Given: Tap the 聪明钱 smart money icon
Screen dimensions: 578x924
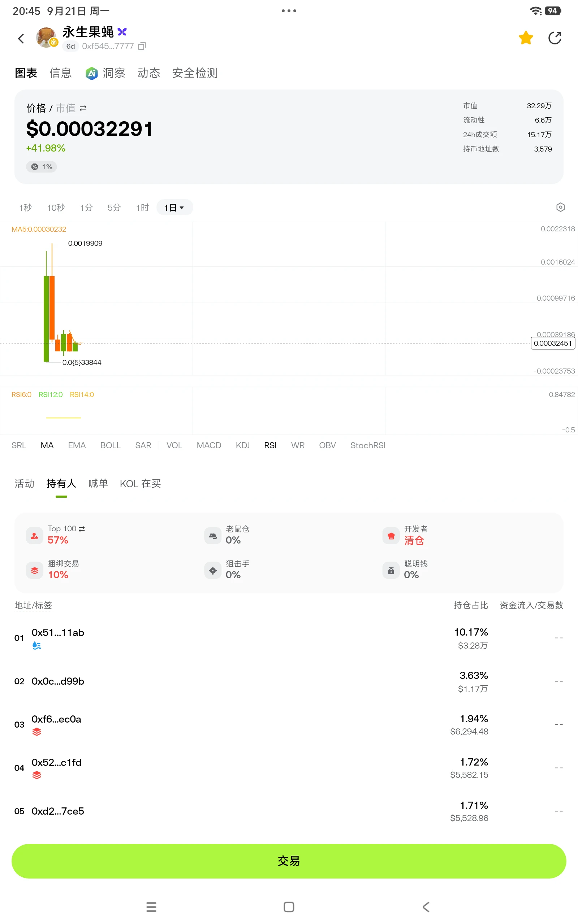Looking at the screenshot, I should pyautogui.click(x=391, y=570).
